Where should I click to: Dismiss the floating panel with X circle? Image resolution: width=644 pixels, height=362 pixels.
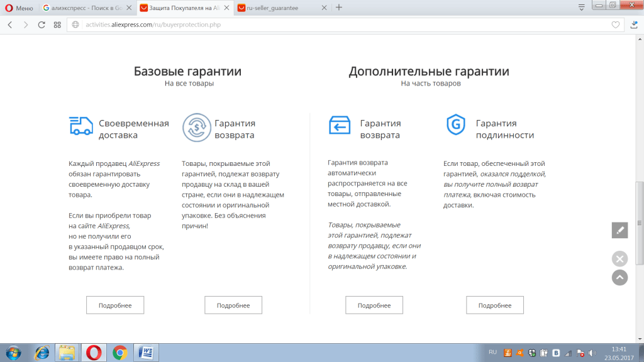tap(619, 259)
